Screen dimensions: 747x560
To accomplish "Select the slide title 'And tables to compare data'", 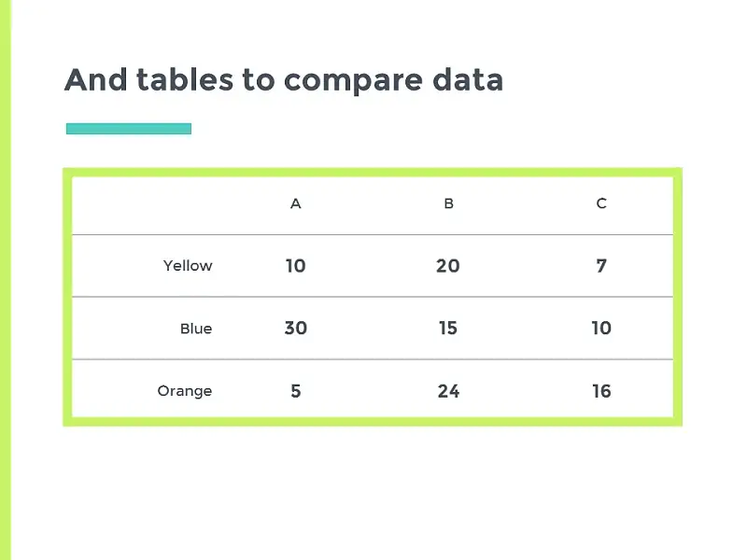I will point(284,79).
